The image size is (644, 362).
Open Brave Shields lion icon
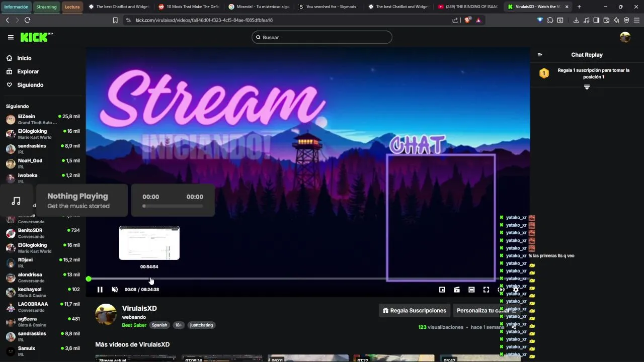click(x=467, y=20)
